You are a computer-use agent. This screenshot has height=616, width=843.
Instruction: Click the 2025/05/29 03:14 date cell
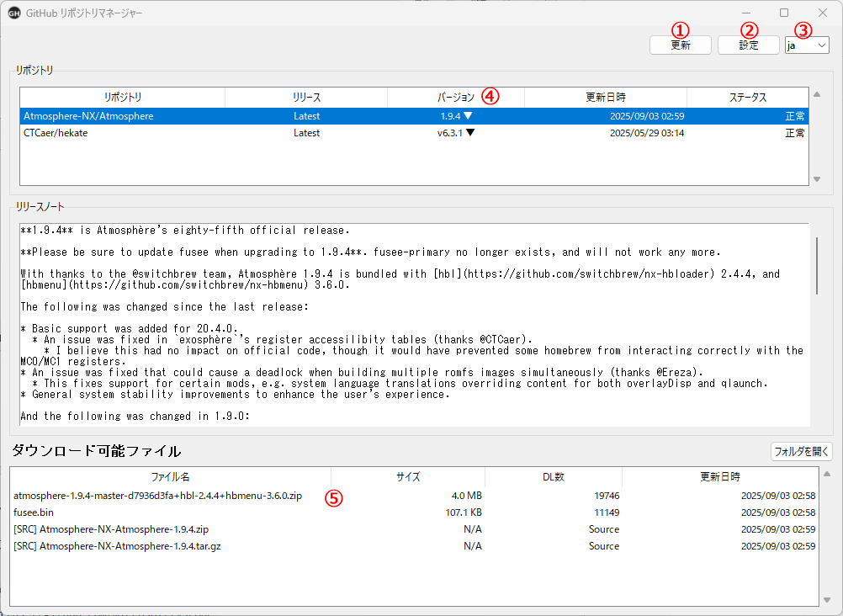click(x=647, y=133)
